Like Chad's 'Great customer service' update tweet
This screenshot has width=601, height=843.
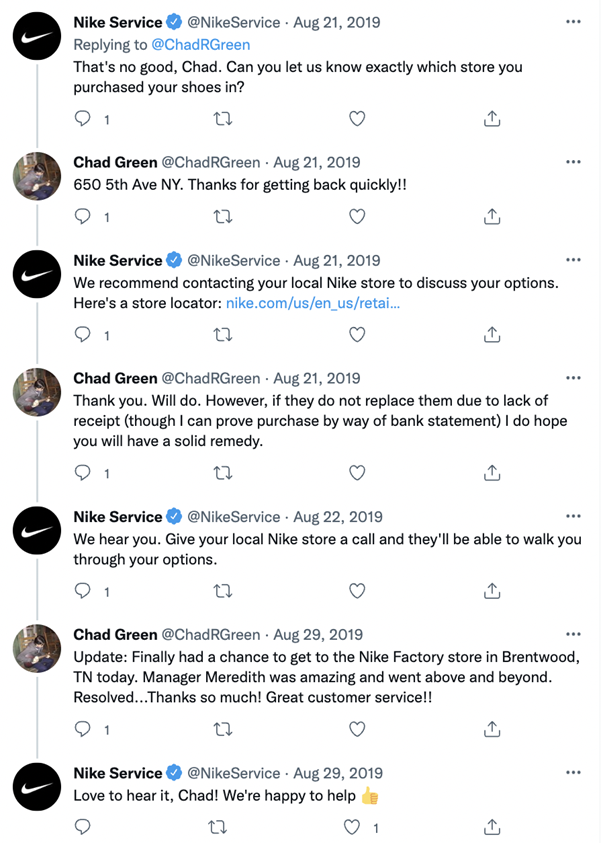pyautogui.click(x=357, y=729)
